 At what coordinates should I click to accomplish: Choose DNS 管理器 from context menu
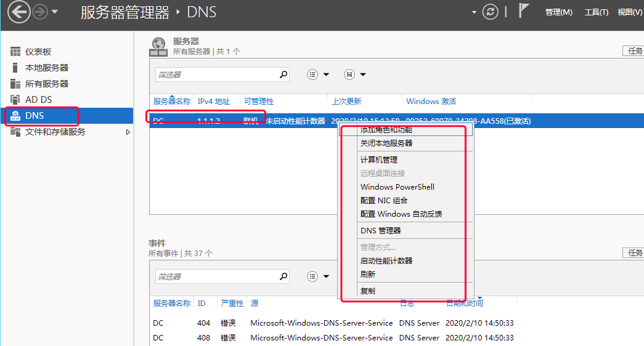406,231
